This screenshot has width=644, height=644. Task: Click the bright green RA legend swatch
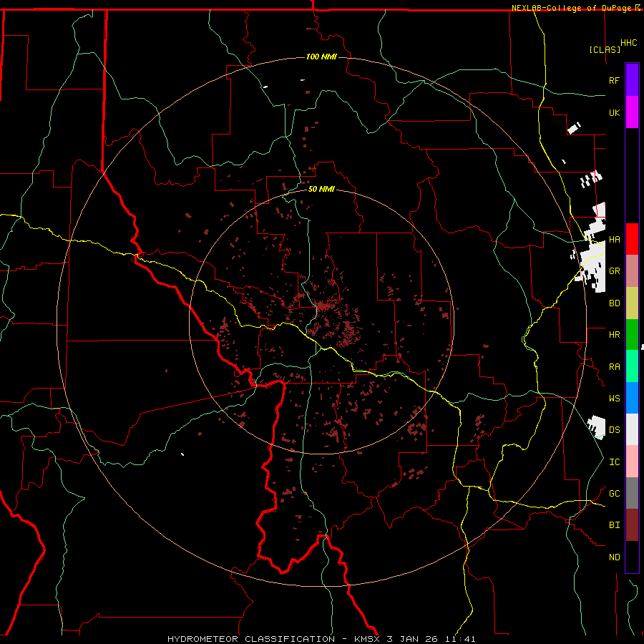click(x=632, y=366)
